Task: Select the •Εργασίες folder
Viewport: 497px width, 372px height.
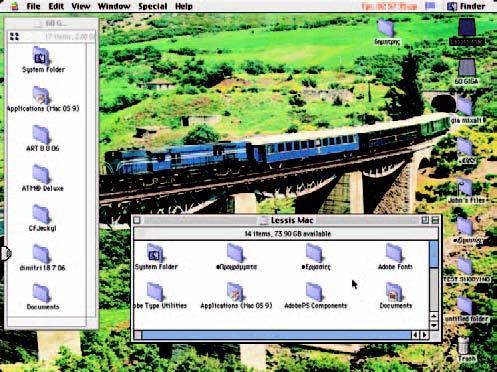Action: pos(315,256)
